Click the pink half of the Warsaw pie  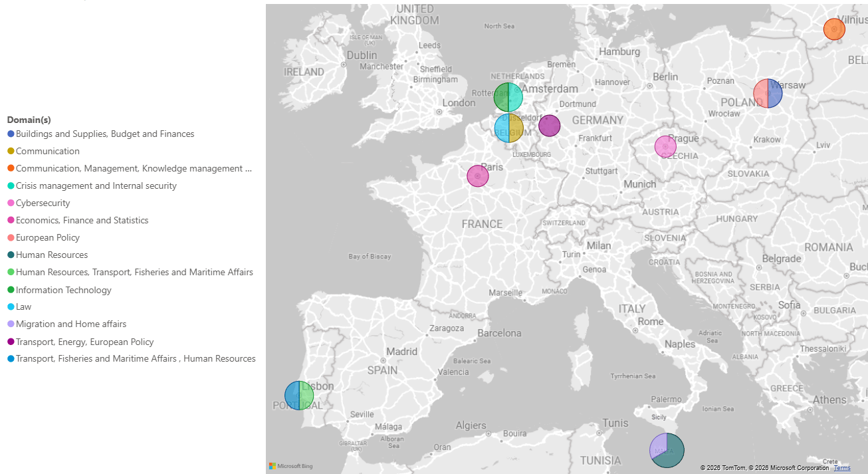point(760,94)
